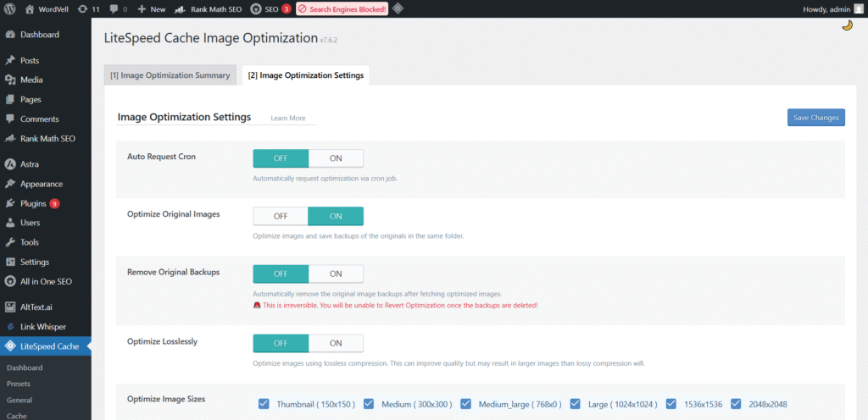Click the plus New icon
The width and height of the screenshot is (868, 420).
coord(142,8)
